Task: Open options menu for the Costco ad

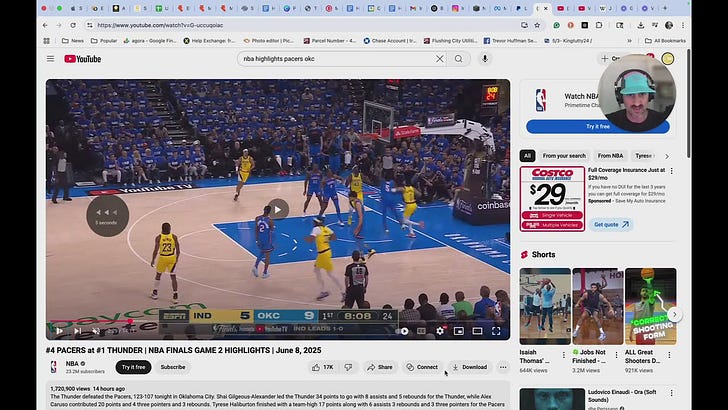Action: point(671,171)
